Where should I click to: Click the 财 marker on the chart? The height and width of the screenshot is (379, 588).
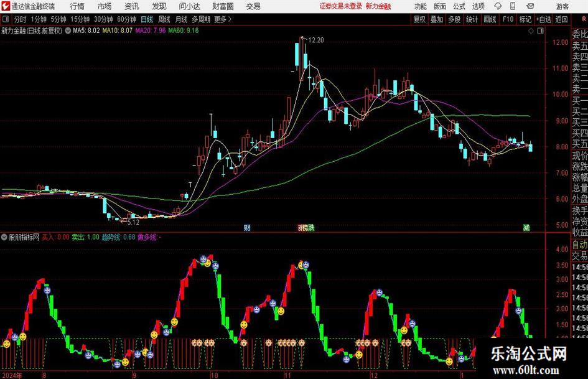point(247,227)
